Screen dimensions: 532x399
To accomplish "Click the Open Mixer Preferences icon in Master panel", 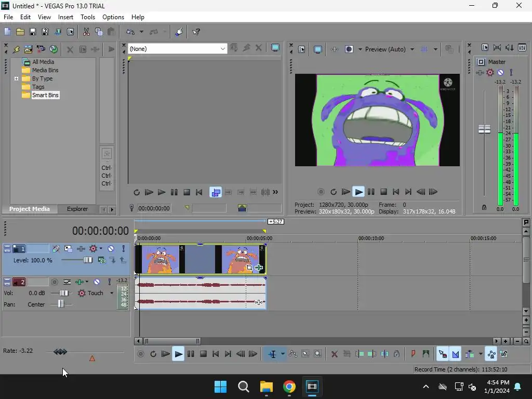I will click(485, 47).
